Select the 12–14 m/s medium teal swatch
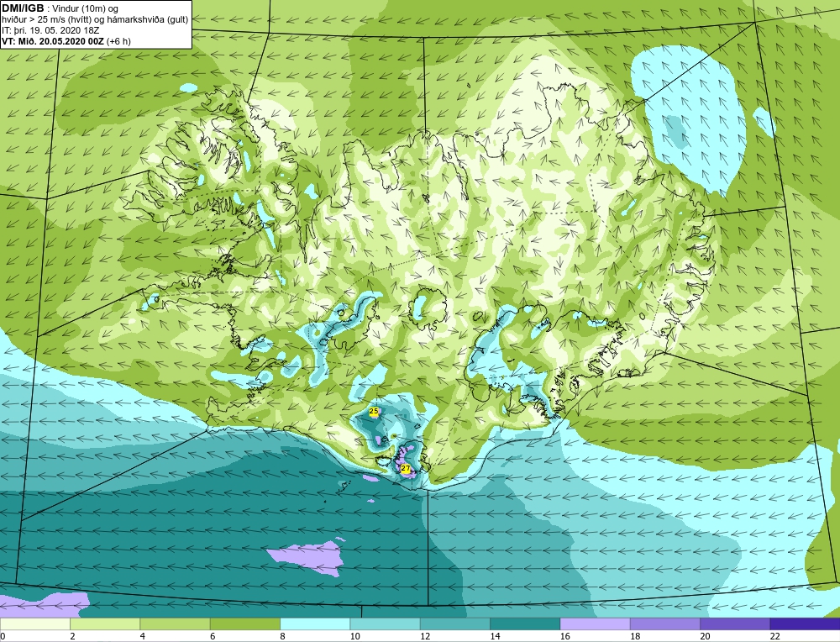The width and height of the screenshot is (840, 642). coord(454,624)
